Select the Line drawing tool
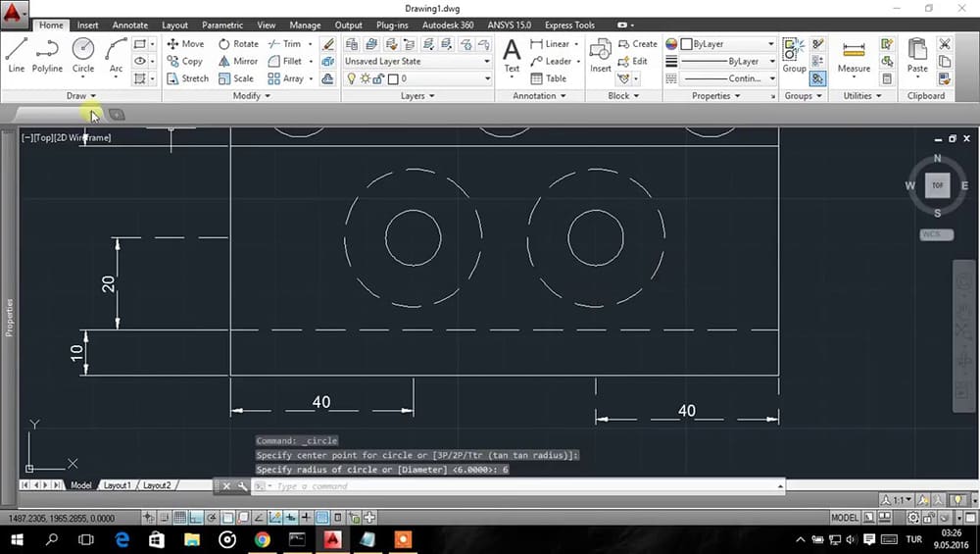This screenshot has width=980, height=554. pos(17,55)
